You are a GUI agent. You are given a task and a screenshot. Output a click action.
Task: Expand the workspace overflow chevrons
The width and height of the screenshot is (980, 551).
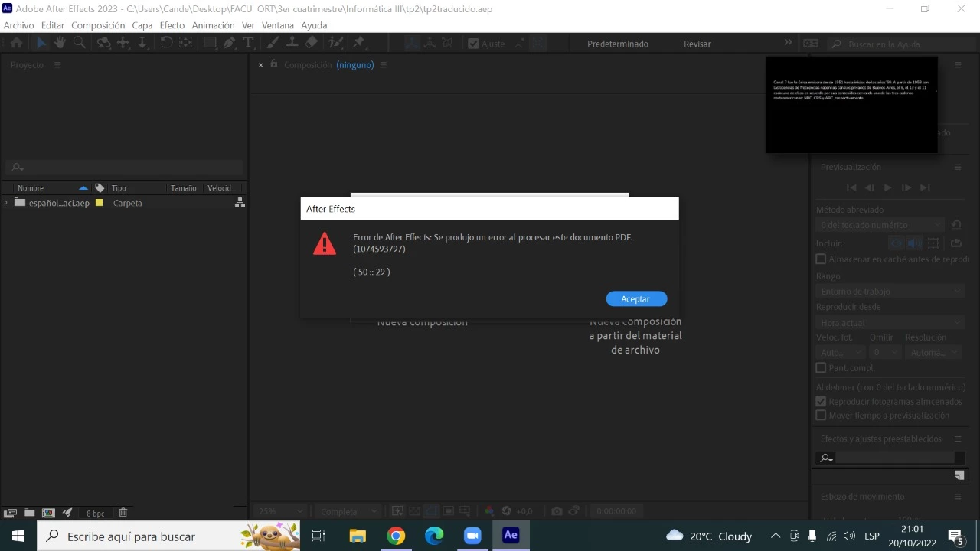coord(788,43)
